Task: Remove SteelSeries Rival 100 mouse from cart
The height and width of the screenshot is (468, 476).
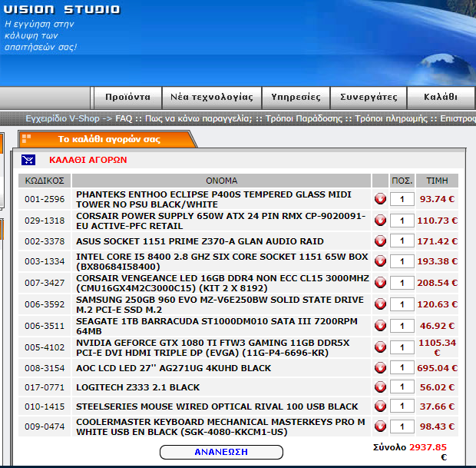Action: coord(380,407)
